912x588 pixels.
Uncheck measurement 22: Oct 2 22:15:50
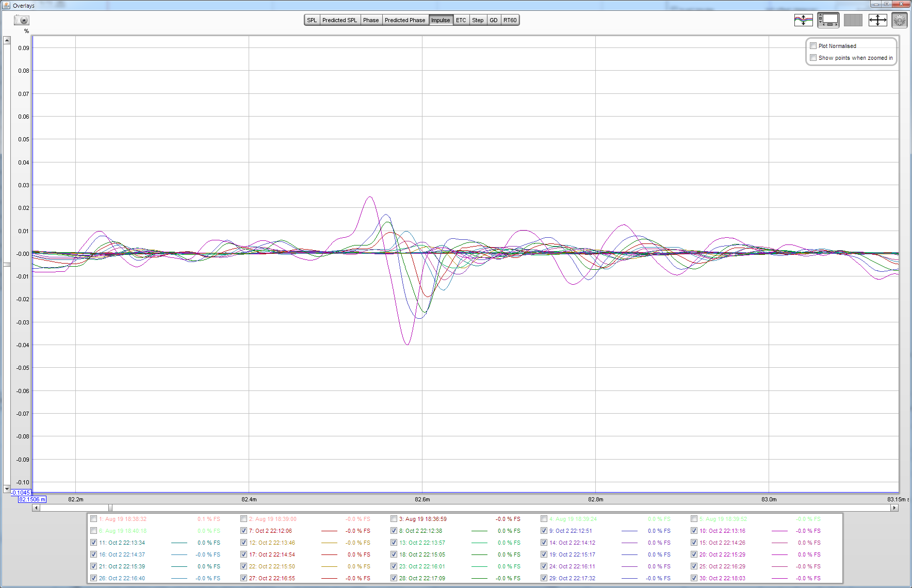click(243, 566)
